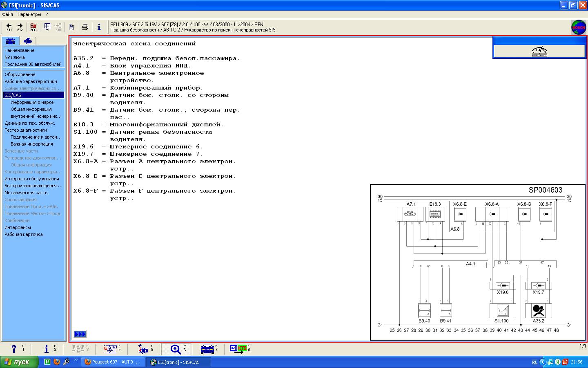The height and width of the screenshot is (368, 588).
Task: Open the Файл menu
Action: (x=7, y=14)
